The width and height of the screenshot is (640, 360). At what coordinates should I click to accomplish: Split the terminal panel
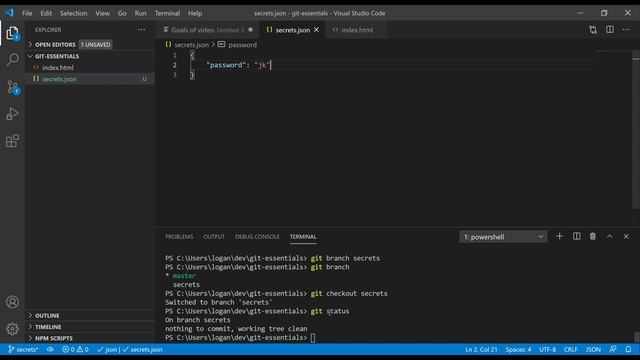(x=576, y=236)
